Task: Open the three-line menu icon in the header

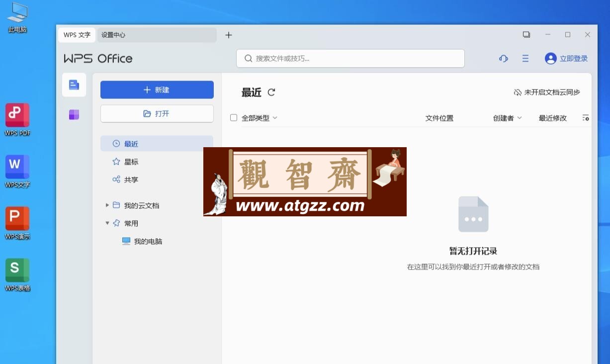Action: tap(525, 59)
